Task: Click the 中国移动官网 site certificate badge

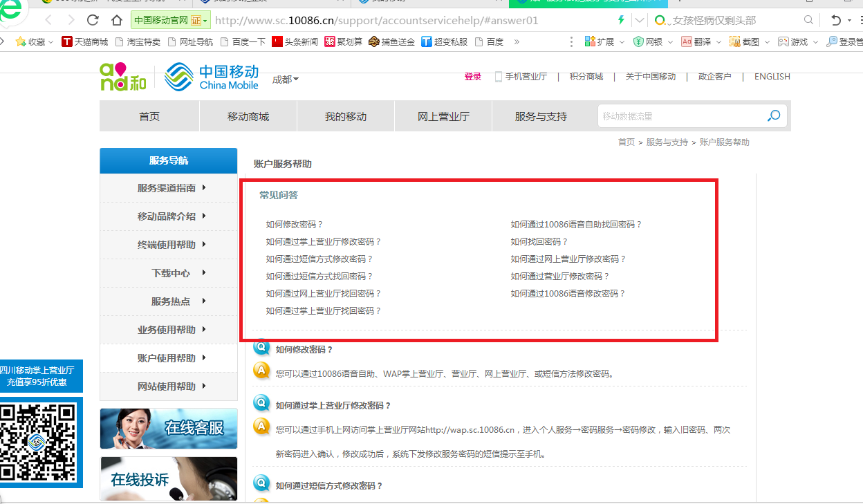Action: (170, 20)
